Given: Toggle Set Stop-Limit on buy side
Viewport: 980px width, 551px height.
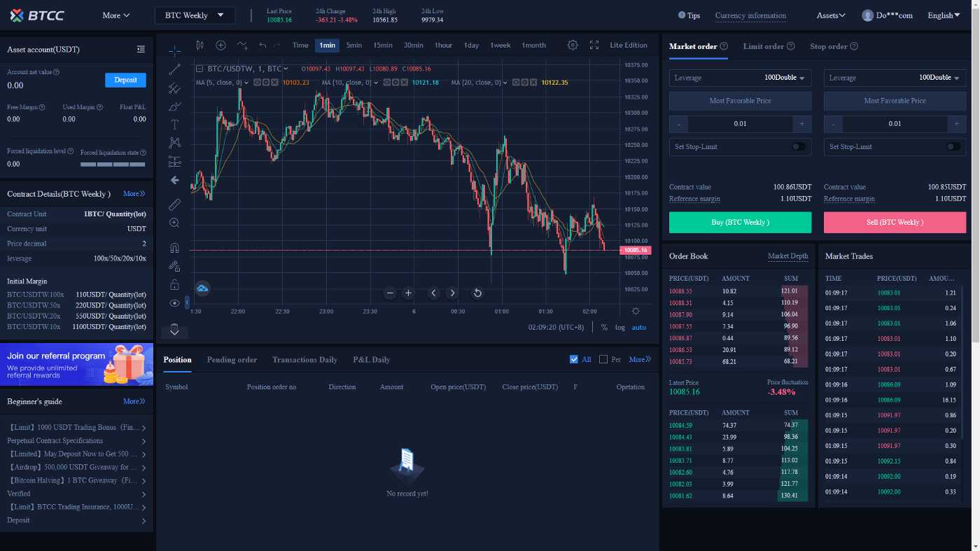Looking at the screenshot, I should pos(797,147).
